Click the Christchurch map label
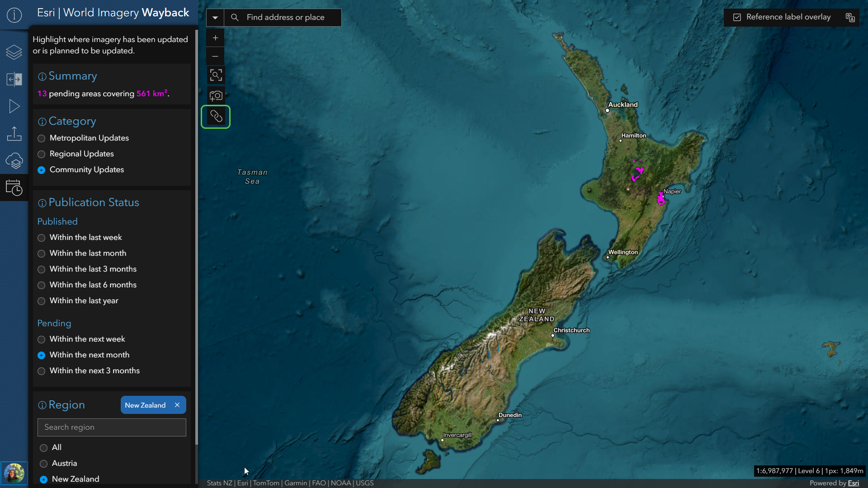Screen dimensions: 868x488 pyautogui.click(x=571, y=330)
